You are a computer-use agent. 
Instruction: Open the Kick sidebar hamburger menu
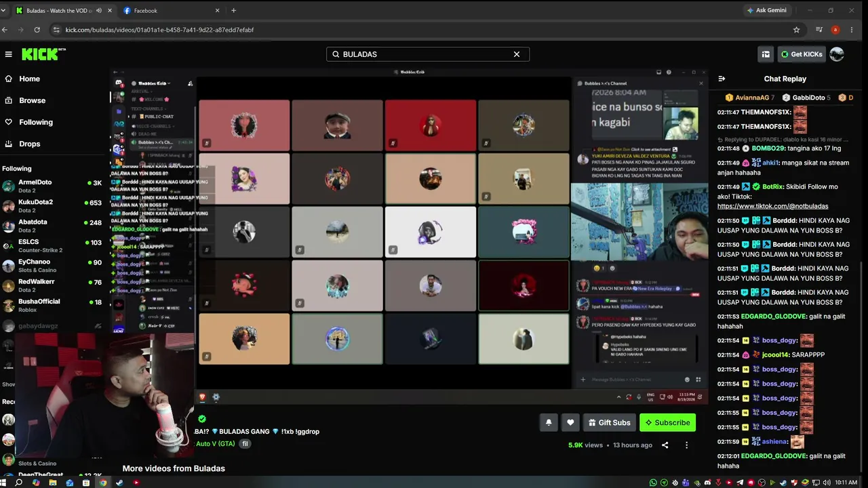tap(8, 54)
